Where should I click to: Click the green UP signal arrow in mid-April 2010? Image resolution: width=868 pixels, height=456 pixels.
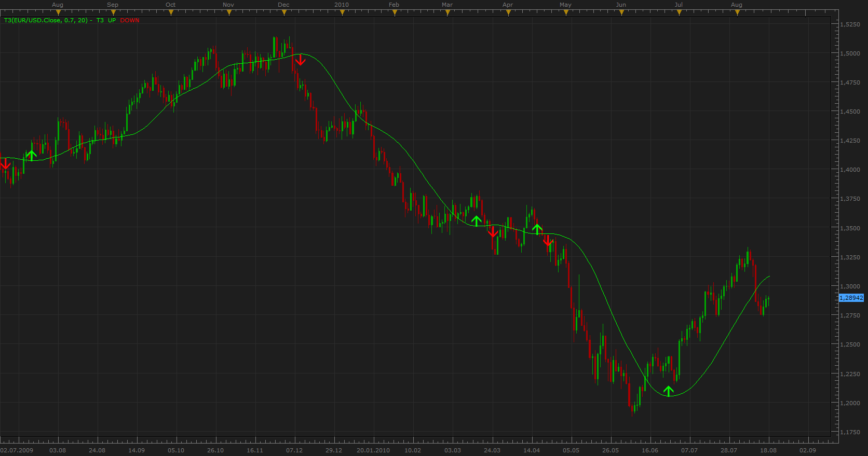click(x=537, y=229)
